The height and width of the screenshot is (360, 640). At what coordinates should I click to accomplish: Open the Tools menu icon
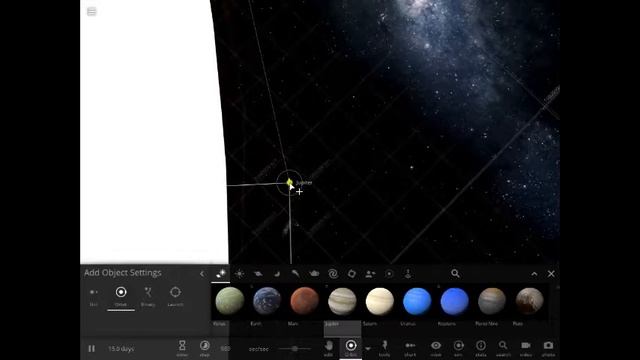point(384,348)
